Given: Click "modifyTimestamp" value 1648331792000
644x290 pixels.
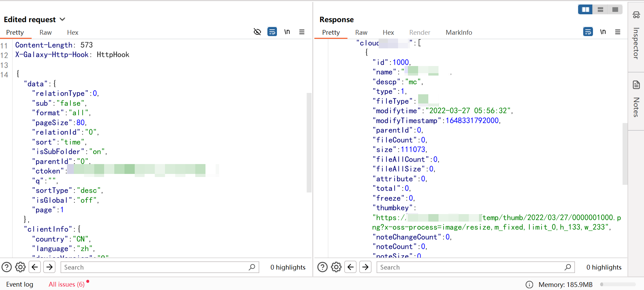Looking at the screenshot, I should click(x=472, y=120).
